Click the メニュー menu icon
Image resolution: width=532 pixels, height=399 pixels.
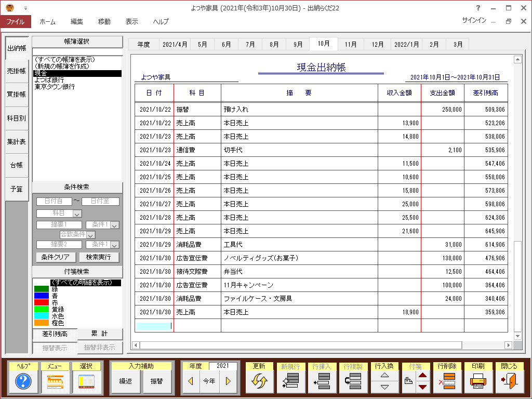[55, 381]
